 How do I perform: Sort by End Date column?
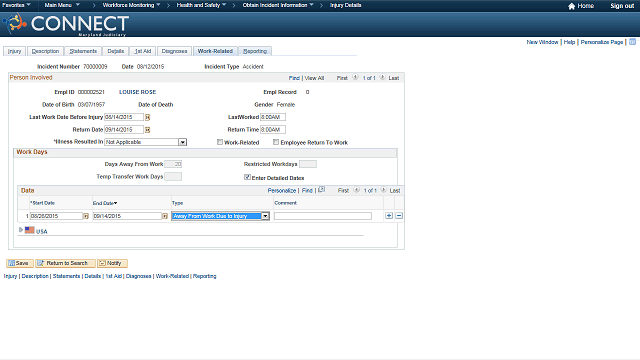pyautogui.click(x=105, y=203)
